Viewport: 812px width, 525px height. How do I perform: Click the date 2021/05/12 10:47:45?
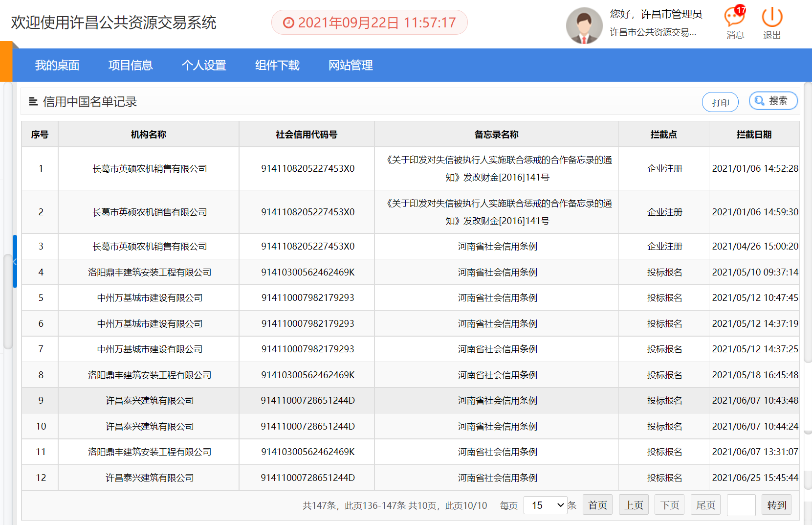click(755, 297)
